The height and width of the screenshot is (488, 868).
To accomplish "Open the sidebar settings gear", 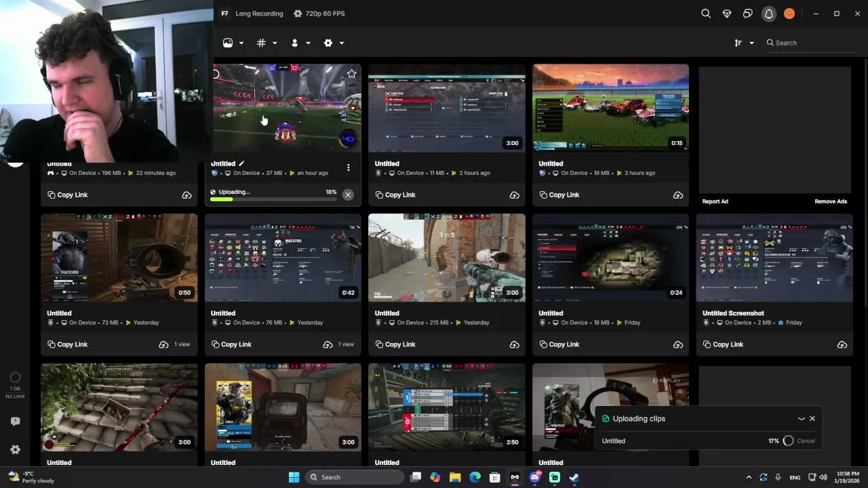I will click(15, 449).
